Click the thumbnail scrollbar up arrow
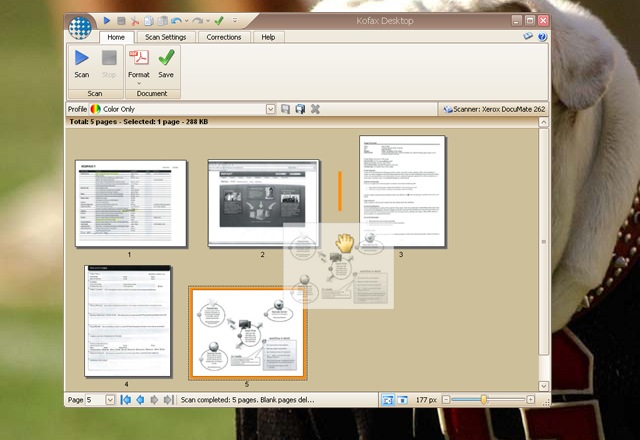The height and width of the screenshot is (440, 640). click(x=543, y=122)
